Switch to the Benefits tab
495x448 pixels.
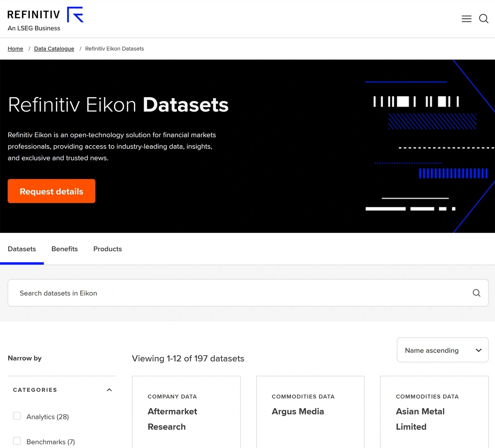coord(65,249)
